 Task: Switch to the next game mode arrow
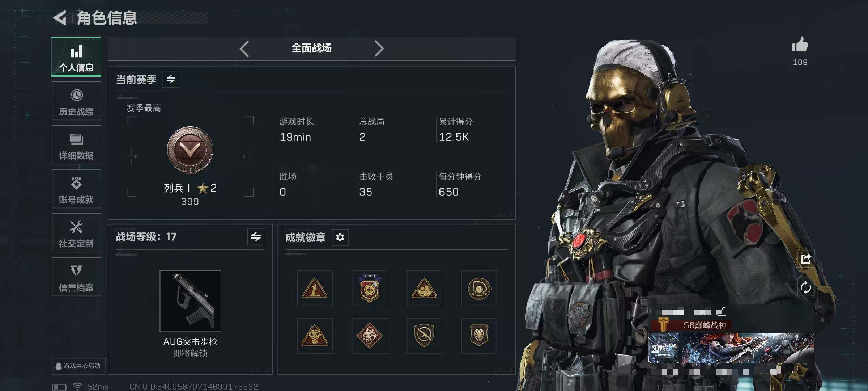click(379, 49)
